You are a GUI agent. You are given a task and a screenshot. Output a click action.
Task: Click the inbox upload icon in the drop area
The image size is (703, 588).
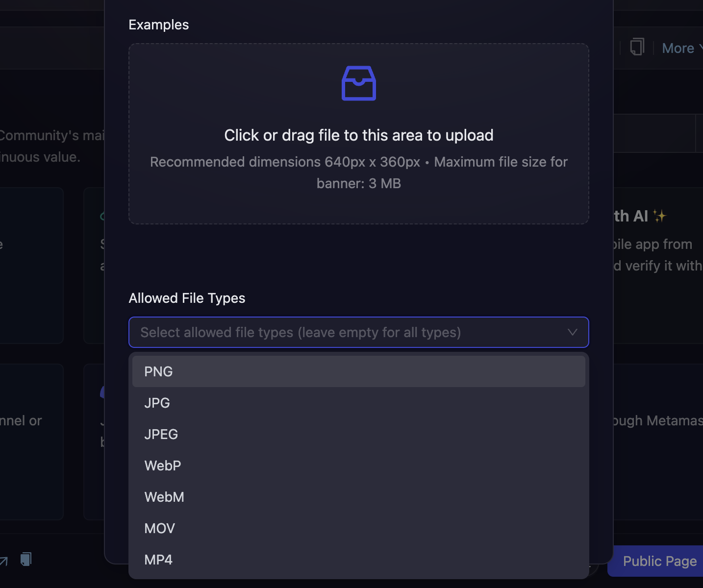tap(358, 83)
